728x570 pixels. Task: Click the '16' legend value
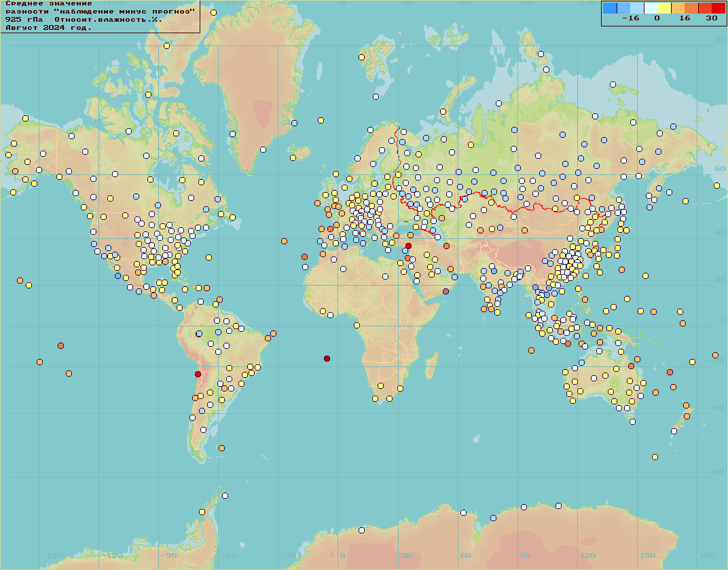click(685, 18)
